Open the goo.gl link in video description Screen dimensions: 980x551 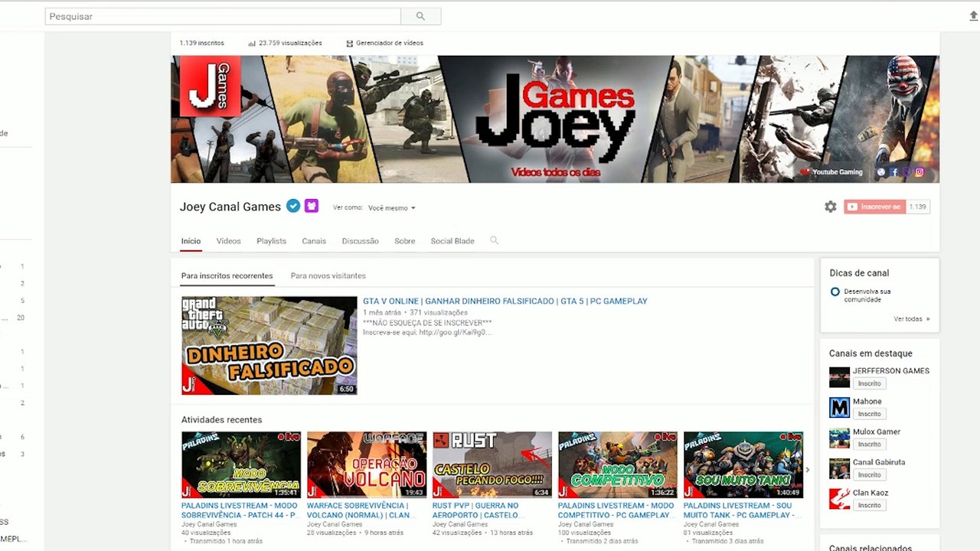[457, 332]
